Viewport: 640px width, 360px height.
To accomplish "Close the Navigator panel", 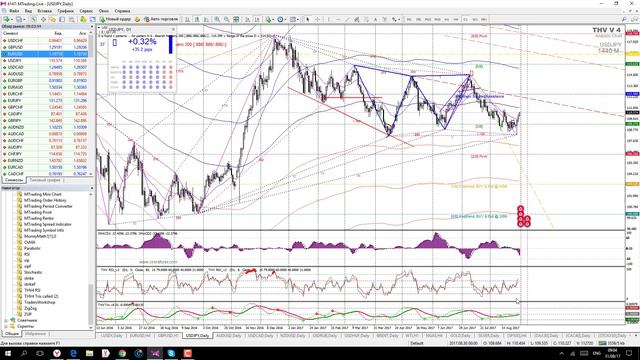I will point(92,188).
